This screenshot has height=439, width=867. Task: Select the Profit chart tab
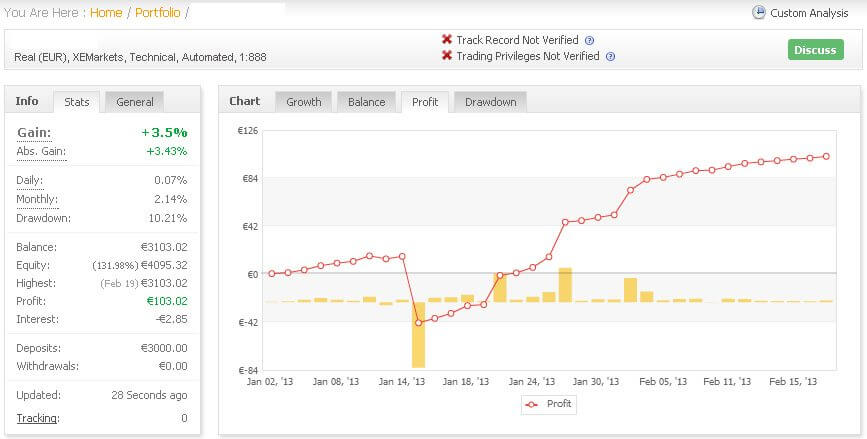[x=425, y=101]
